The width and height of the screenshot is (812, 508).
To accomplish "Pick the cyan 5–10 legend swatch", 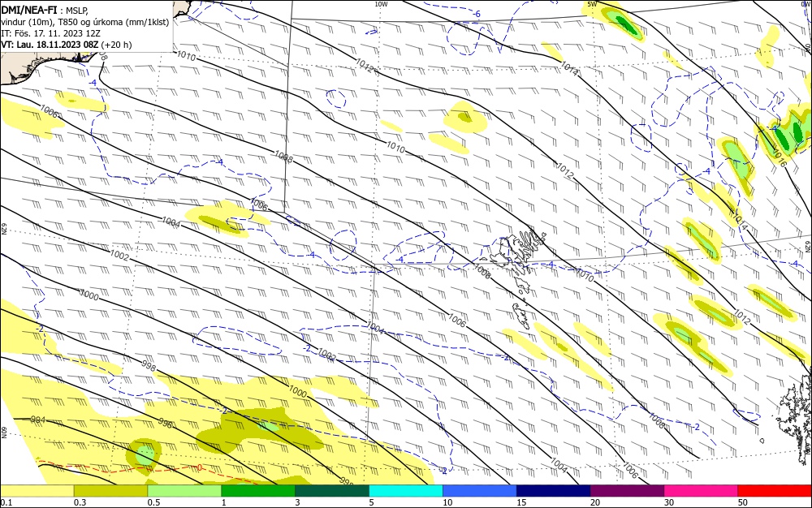I will [x=406, y=491].
